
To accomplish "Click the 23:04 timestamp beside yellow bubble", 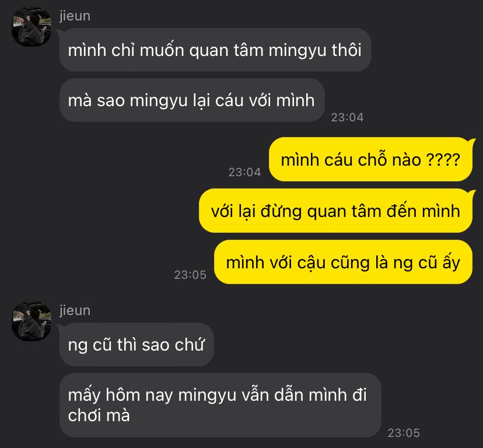I will point(244,172).
